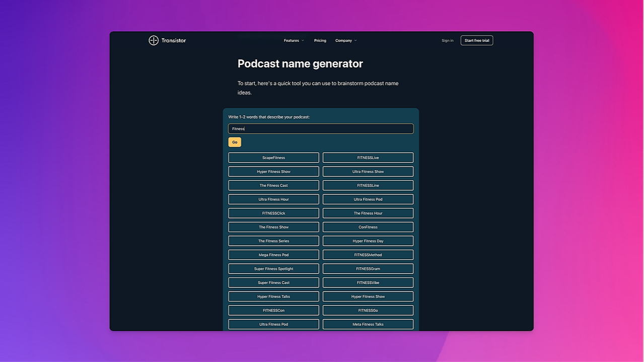Select Ultra Fitness Pod from the list
Viewport: 644px width, 362px height.
[368, 199]
